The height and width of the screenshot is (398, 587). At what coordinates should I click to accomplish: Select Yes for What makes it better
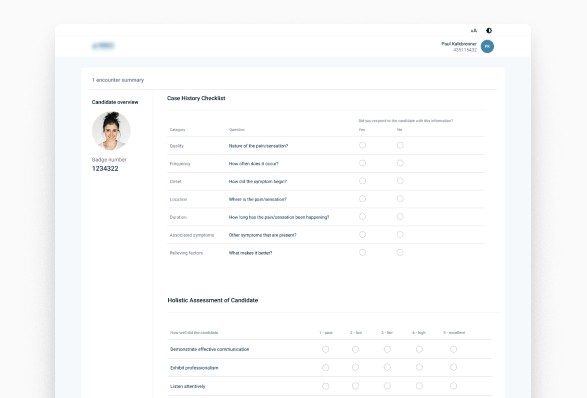coord(362,252)
